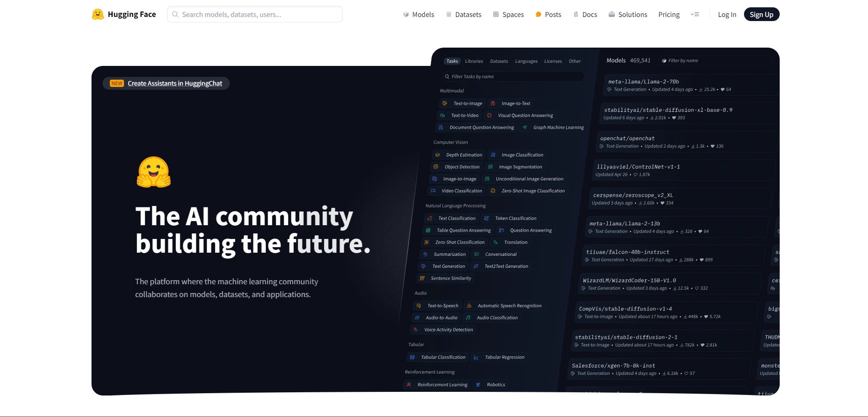Open the Pricing page
This screenshot has height=417, width=868.
[669, 15]
